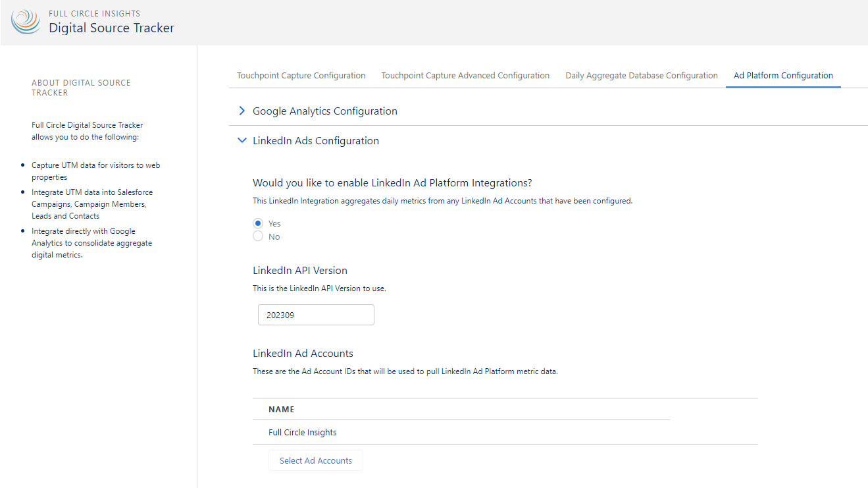
Task: Click the LinkedIn Ad Accounts heading
Action: pyautogui.click(x=303, y=354)
